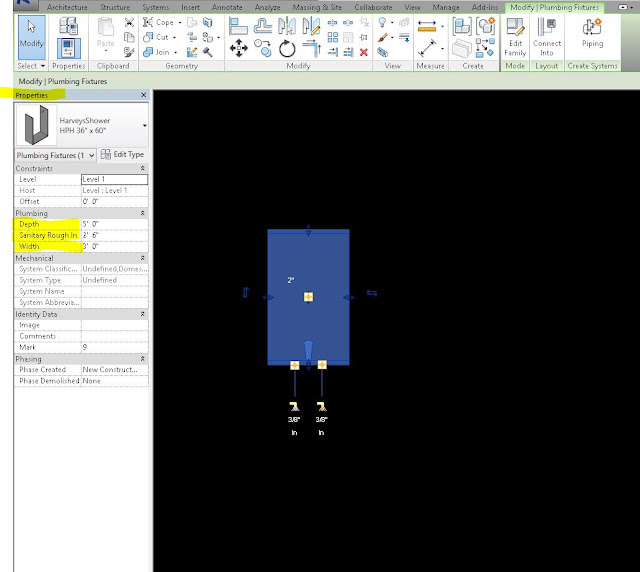Click Trim/Extend Multiple Elements icon
The width and height of the screenshot is (640, 572).
348,52
